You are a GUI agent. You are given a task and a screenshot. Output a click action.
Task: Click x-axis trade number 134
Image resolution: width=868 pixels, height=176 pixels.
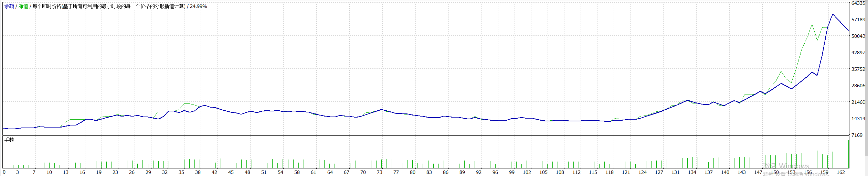[692, 172]
